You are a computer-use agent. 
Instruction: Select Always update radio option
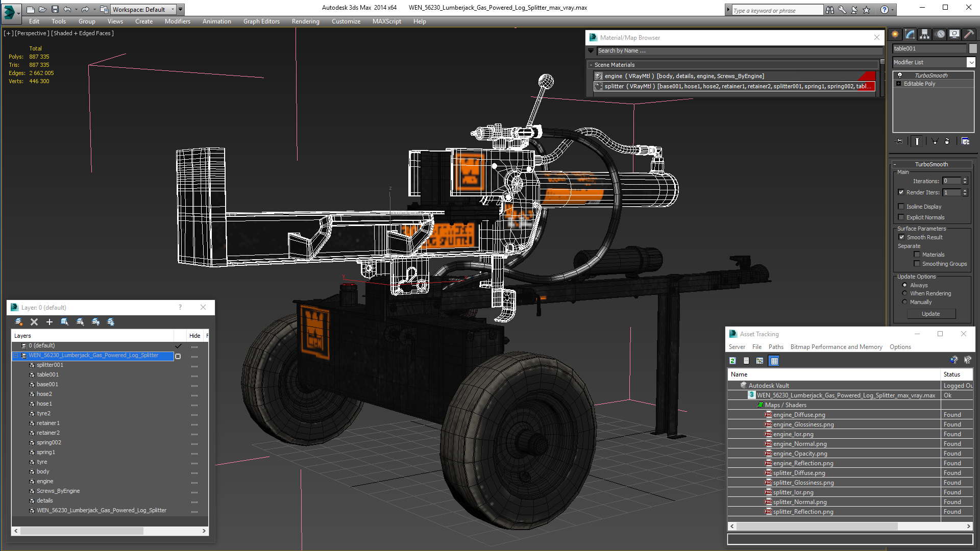click(904, 285)
